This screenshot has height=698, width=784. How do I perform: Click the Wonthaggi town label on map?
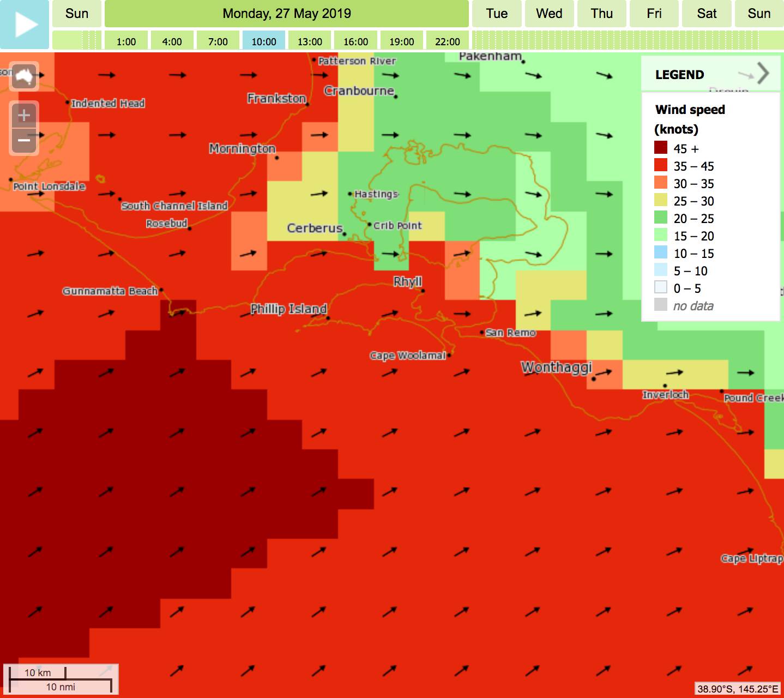coord(556,368)
